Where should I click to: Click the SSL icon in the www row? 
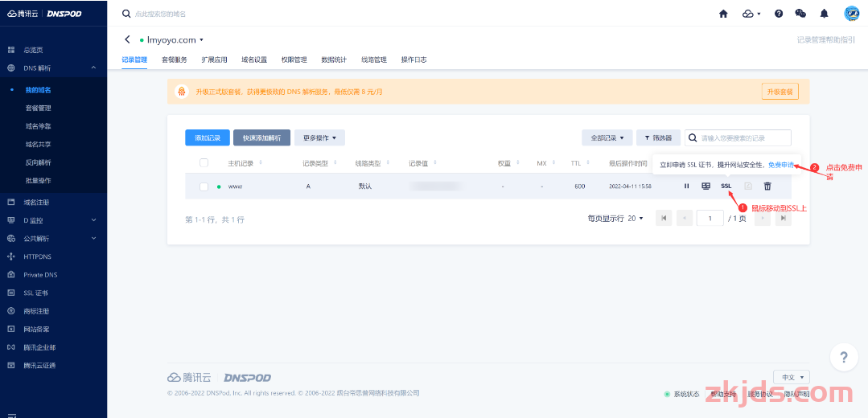(x=726, y=186)
